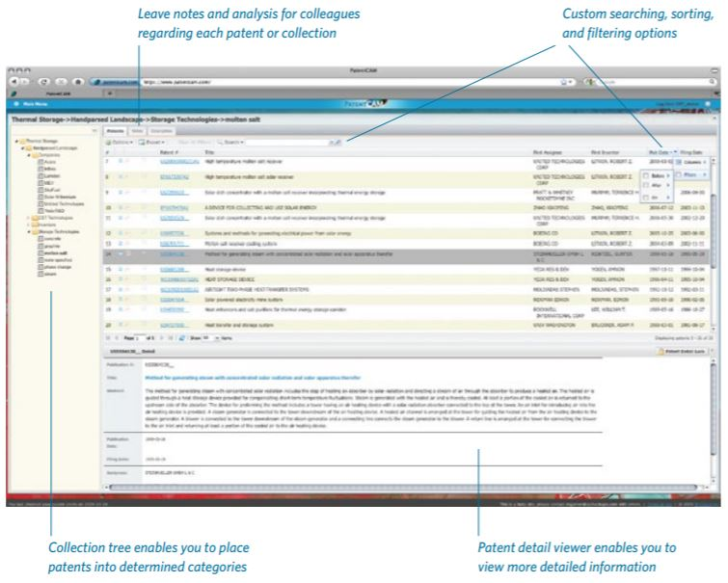The width and height of the screenshot is (728, 583).
Task: Click the row 13 Molten salt receiver cooling system title
Action: pos(241,244)
